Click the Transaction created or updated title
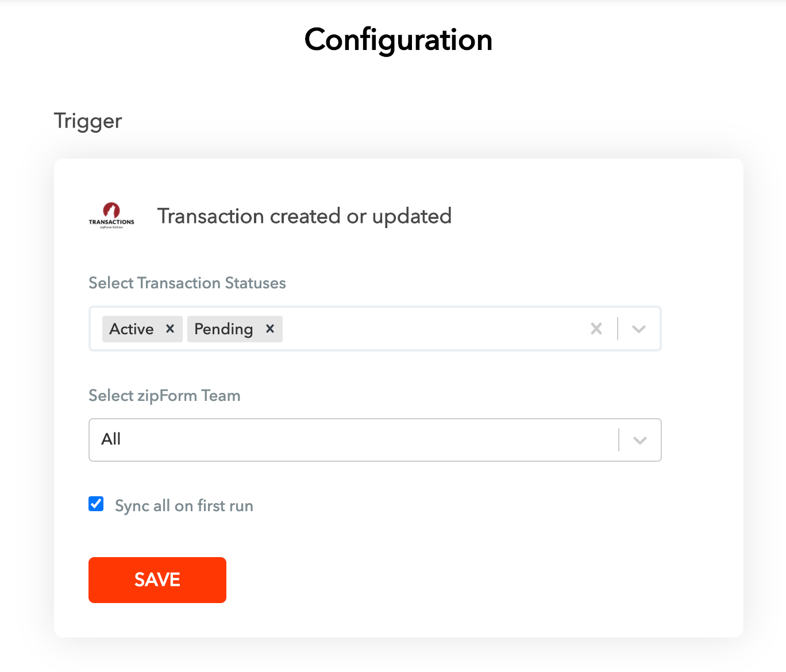This screenshot has height=672, width=786. point(305,217)
